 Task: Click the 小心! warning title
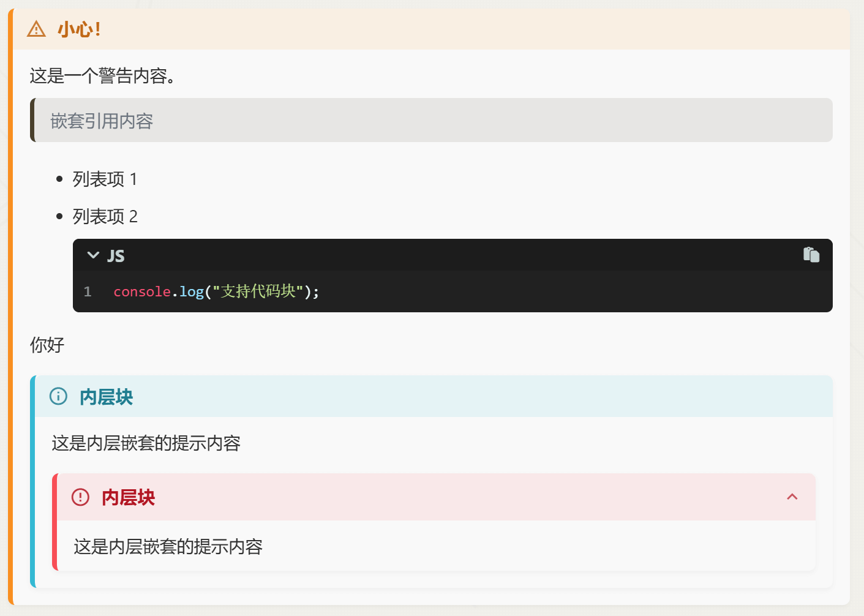tap(80, 29)
